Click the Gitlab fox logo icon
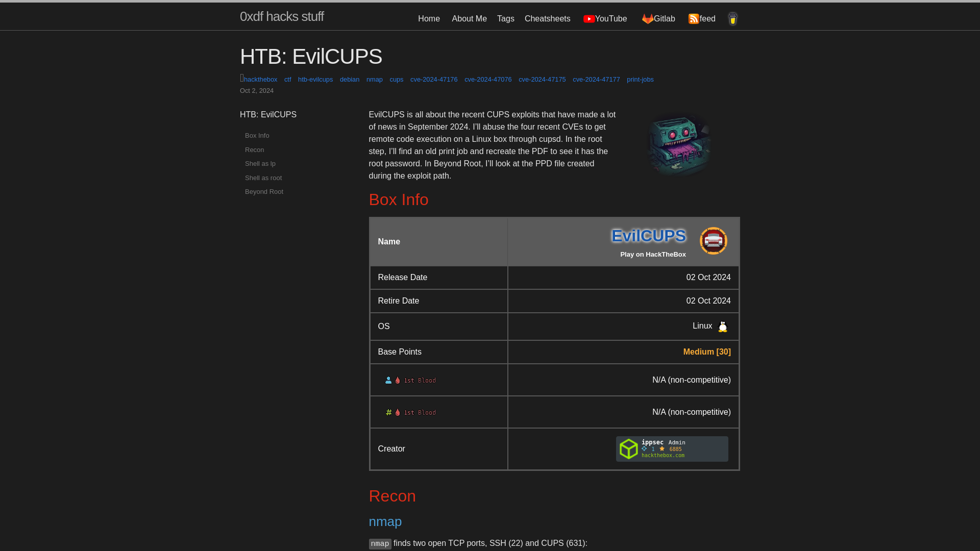Screen dimensions: 980x551 648,19
